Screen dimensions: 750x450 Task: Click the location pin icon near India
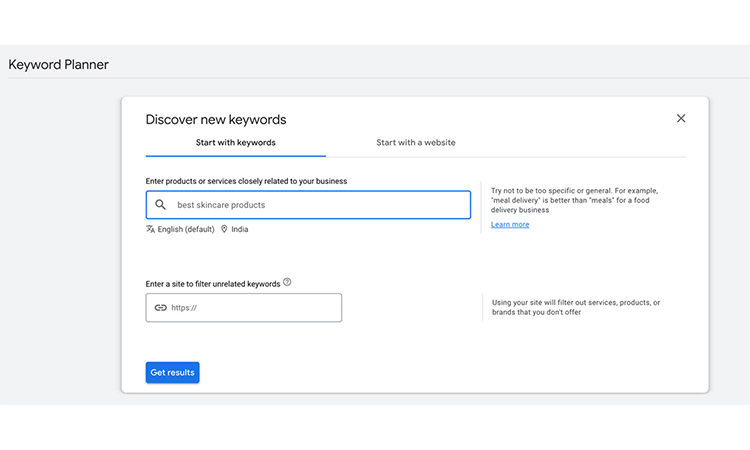(x=224, y=229)
